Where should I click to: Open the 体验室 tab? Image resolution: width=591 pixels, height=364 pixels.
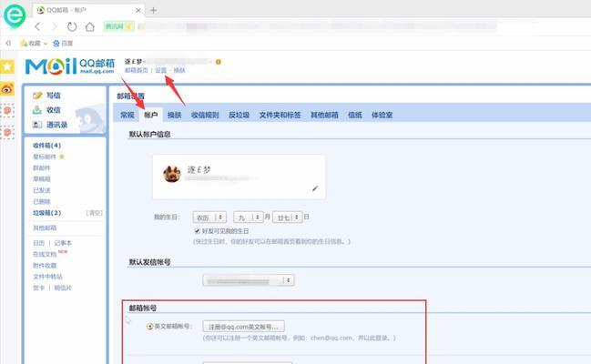[x=382, y=115]
